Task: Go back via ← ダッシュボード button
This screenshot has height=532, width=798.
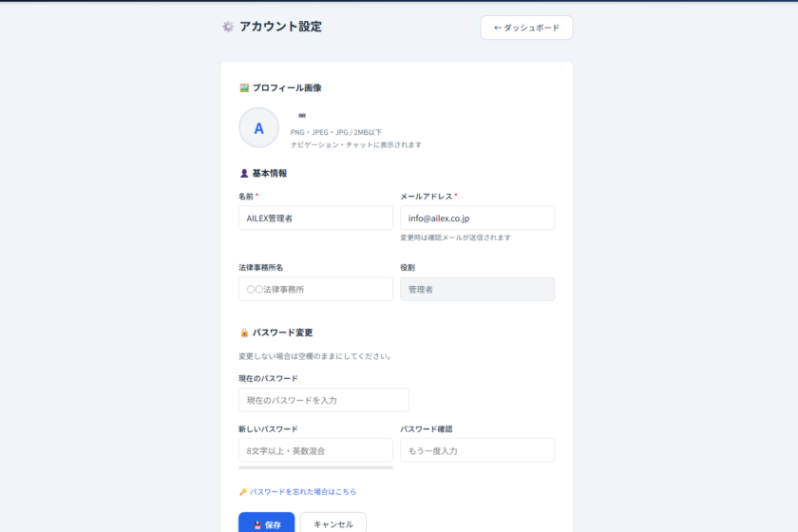Action: click(x=526, y=28)
